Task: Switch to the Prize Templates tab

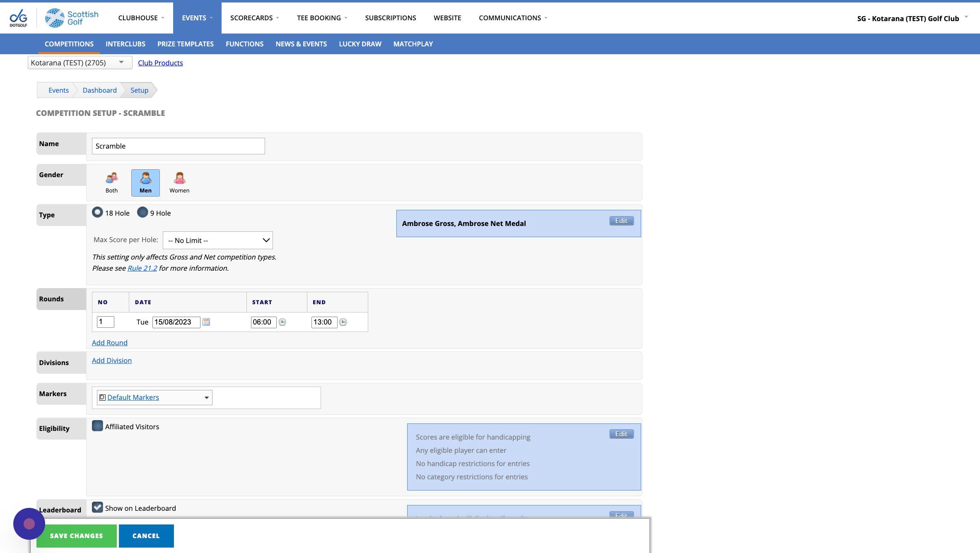Action: click(x=186, y=44)
